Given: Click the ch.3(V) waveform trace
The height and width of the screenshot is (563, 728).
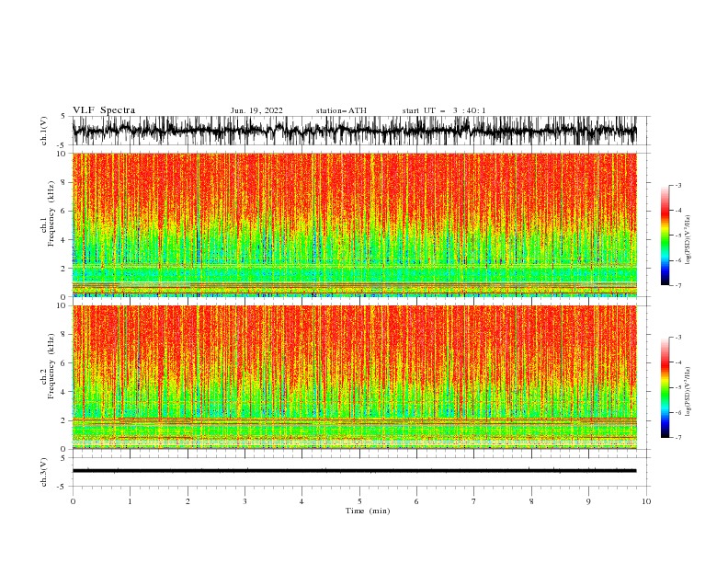Looking at the screenshot, I should tap(355, 471).
